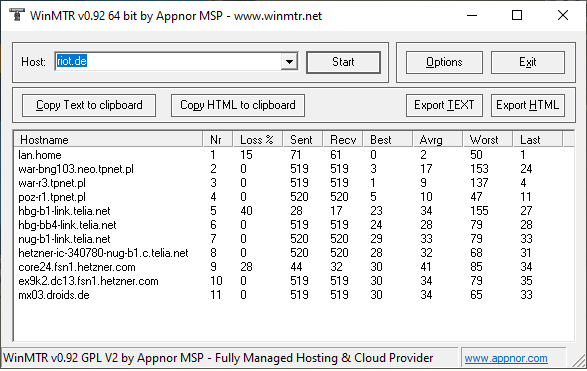
Task: Click the WinMTR app icon in title bar
Action: point(16,15)
